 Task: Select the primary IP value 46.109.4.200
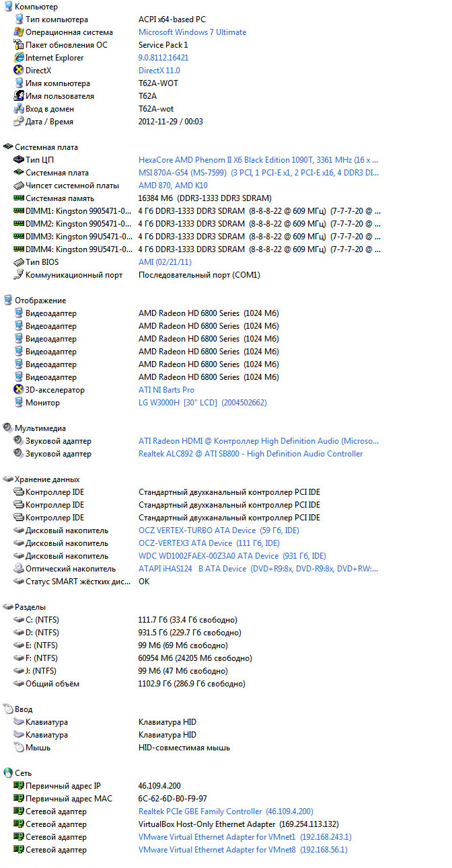click(x=159, y=786)
